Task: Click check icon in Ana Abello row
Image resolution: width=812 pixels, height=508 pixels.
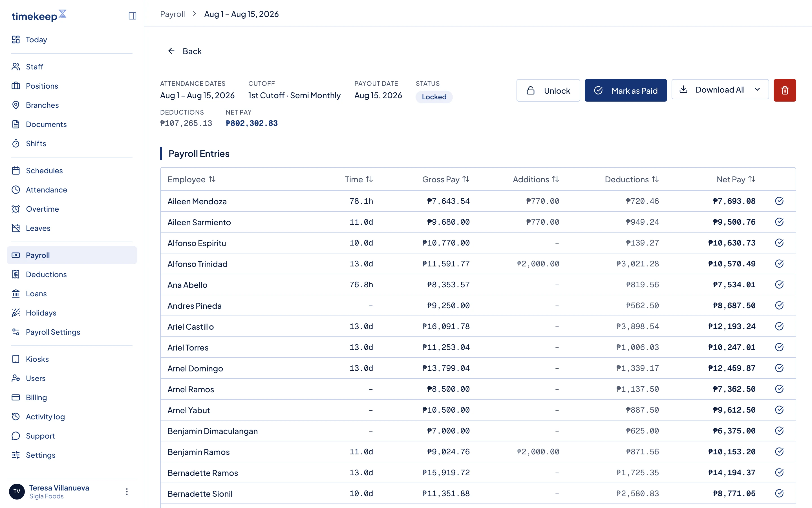Action: (x=779, y=284)
